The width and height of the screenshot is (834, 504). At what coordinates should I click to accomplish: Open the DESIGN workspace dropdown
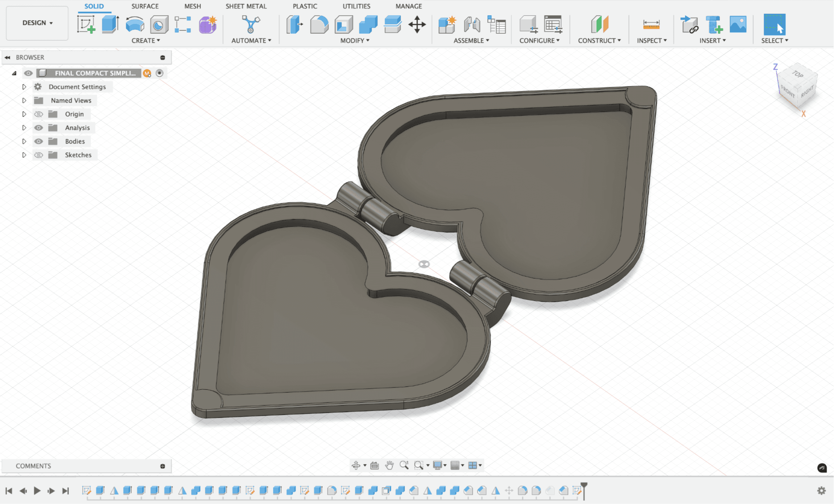click(x=37, y=23)
